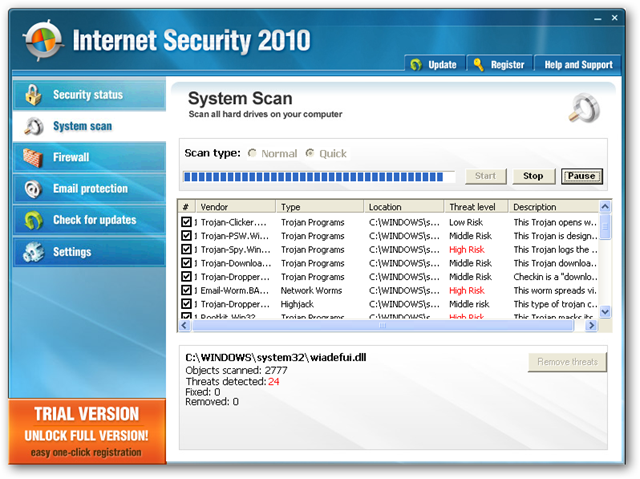Pause the running scan
Viewport: 640px width, 479px height.
click(582, 176)
